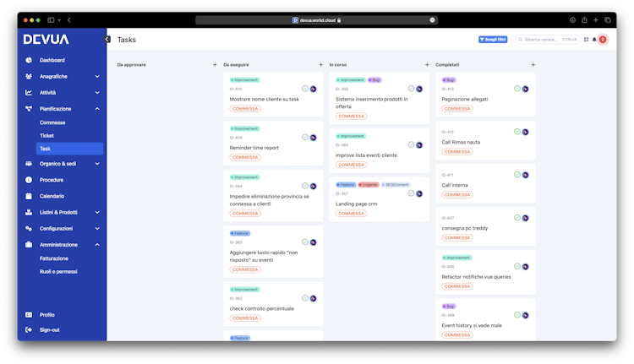Click the DEVUA logo
The height and width of the screenshot is (364, 634).
46,39
